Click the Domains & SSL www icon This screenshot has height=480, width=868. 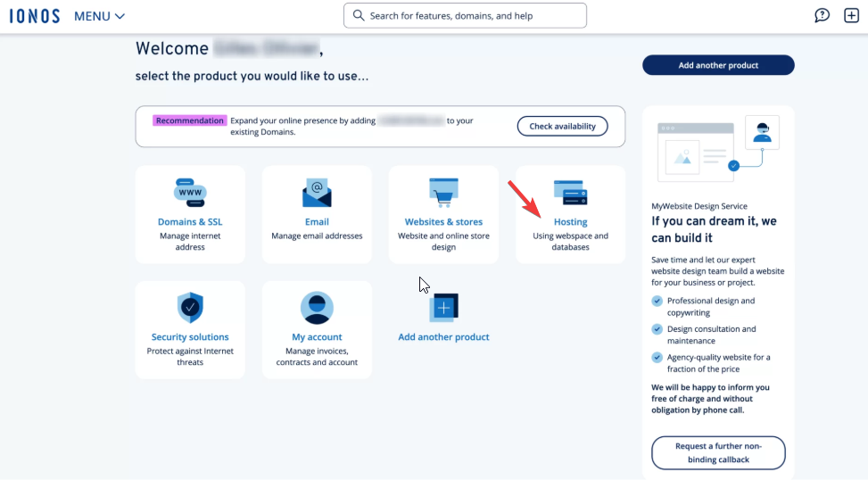[x=190, y=193]
